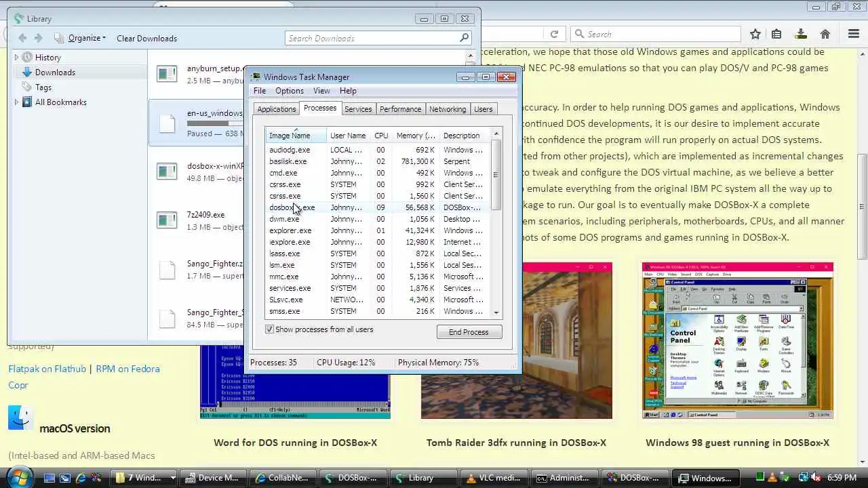Switch to the Services tab
Image resolution: width=868 pixels, height=488 pixels.
click(358, 109)
